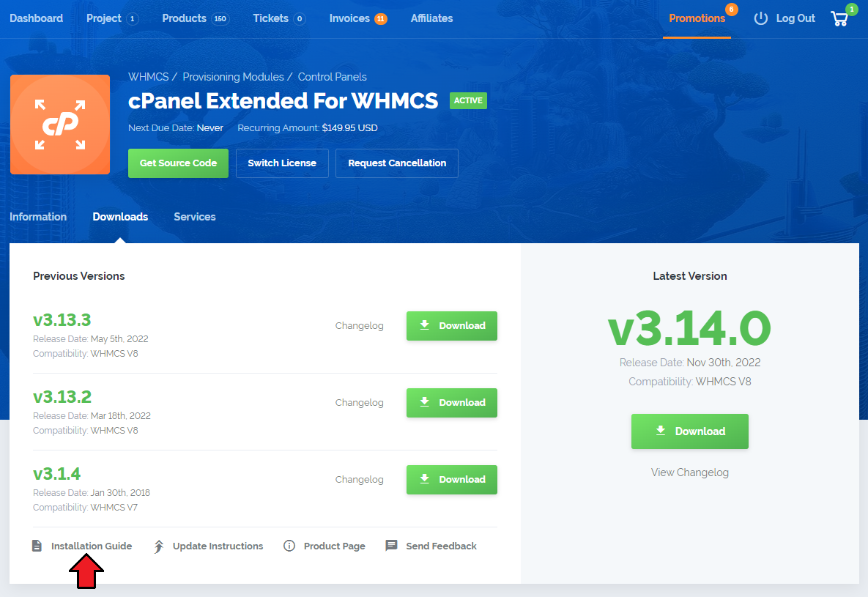868x597 pixels.
Task: Open the Changelog for v3.13.3
Action: coord(359,326)
